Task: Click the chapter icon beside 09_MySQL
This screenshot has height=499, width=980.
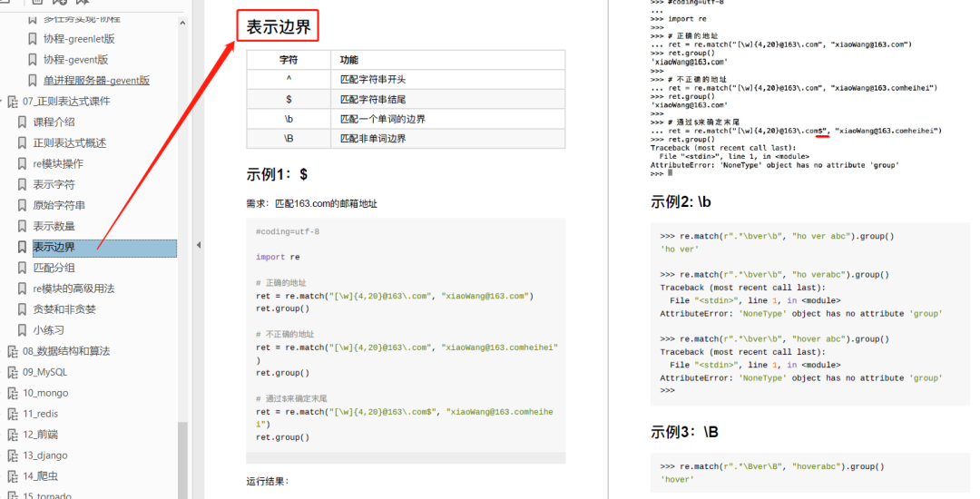Action: 13,373
